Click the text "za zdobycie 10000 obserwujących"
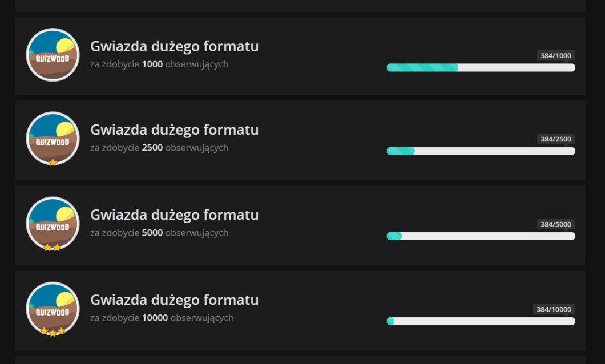605x364 pixels. [x=162, y=318]
